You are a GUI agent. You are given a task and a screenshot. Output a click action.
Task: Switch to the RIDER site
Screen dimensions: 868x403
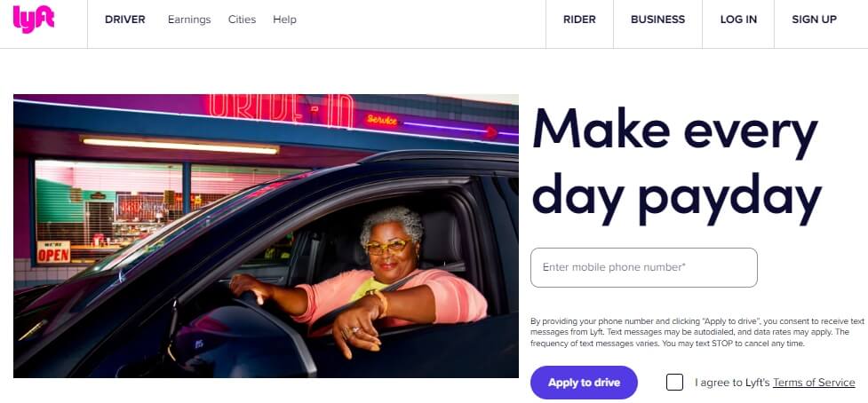[579, 20]
